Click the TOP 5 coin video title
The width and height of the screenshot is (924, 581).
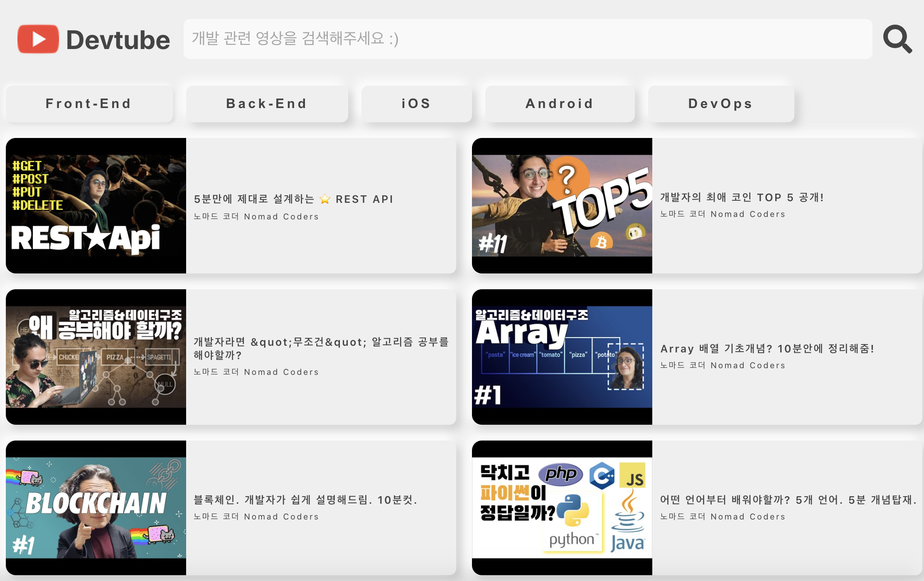click(742, 197)
